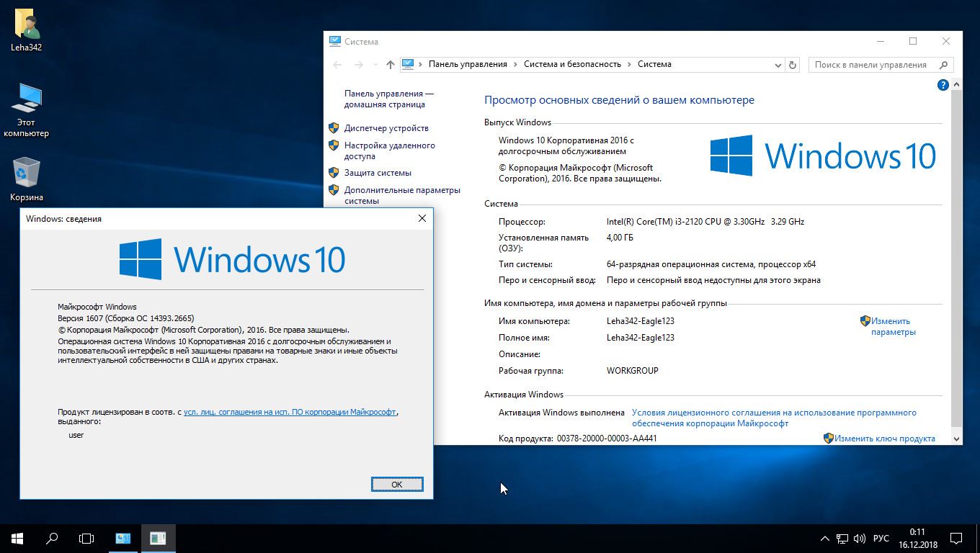Click the help question mark icon
This screenshot has width=980, height=553.
(x=943, y=85)
